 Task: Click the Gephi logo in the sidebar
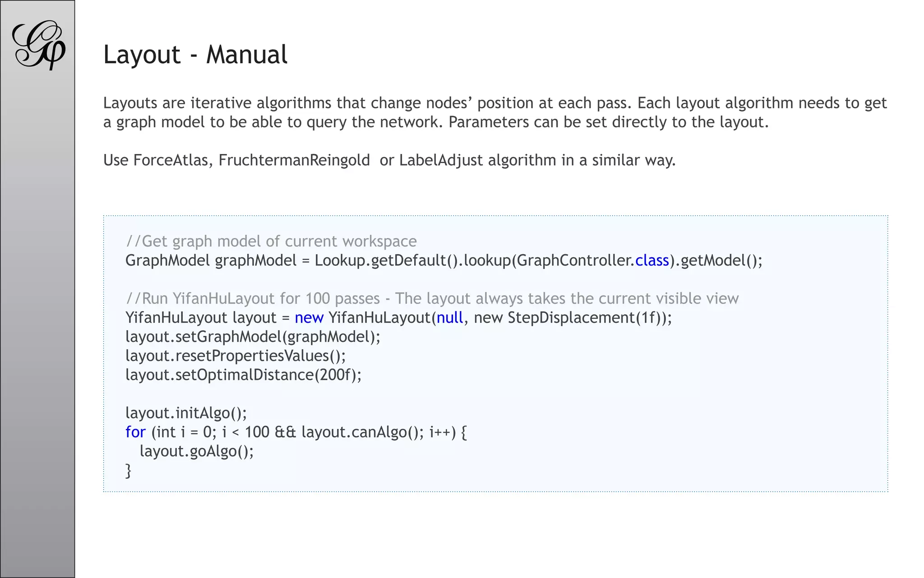pos(39,45)
